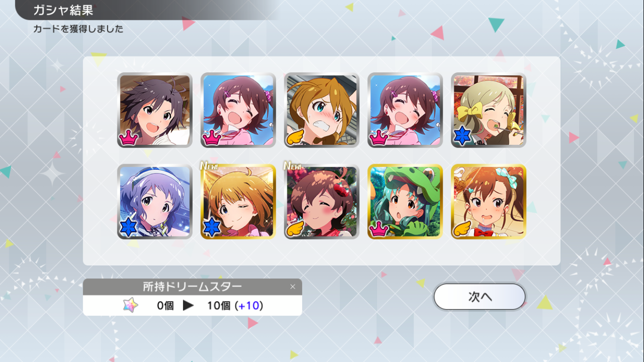Close the 所持ドリームスター panel
Viewport: 644px width, 362px height.
(293, 287)
